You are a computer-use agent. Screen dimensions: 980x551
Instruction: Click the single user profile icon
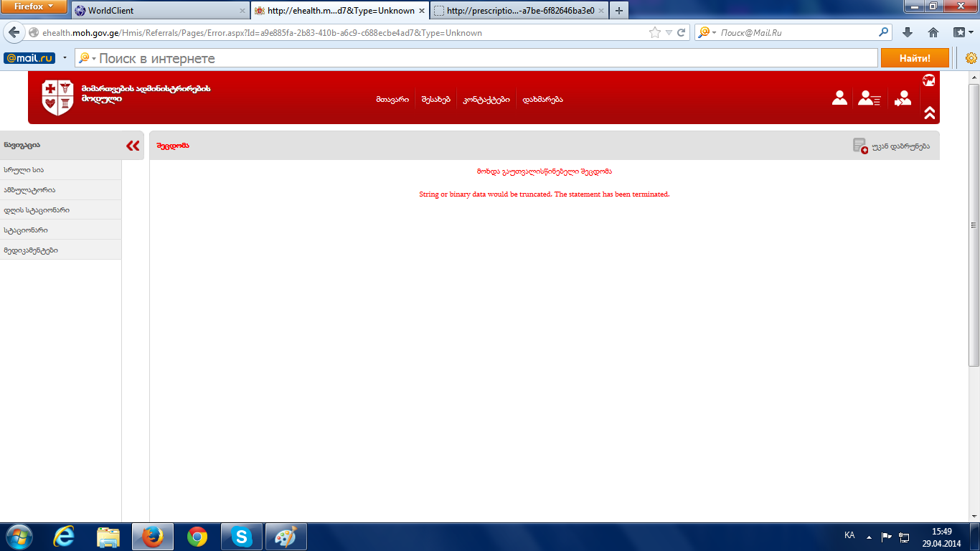839,98
